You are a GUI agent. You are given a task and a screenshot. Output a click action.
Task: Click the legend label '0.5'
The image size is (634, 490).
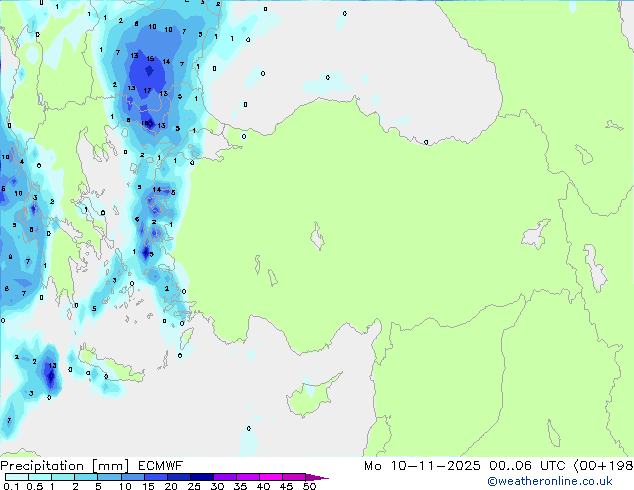point(34,486)
